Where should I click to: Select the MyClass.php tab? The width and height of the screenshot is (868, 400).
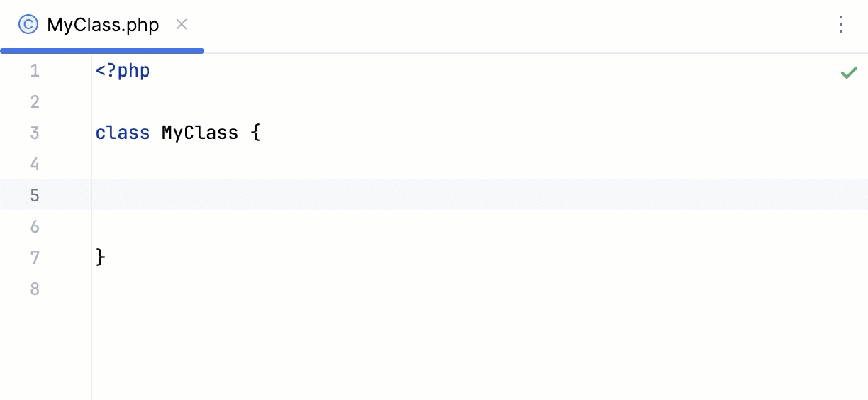103,26
